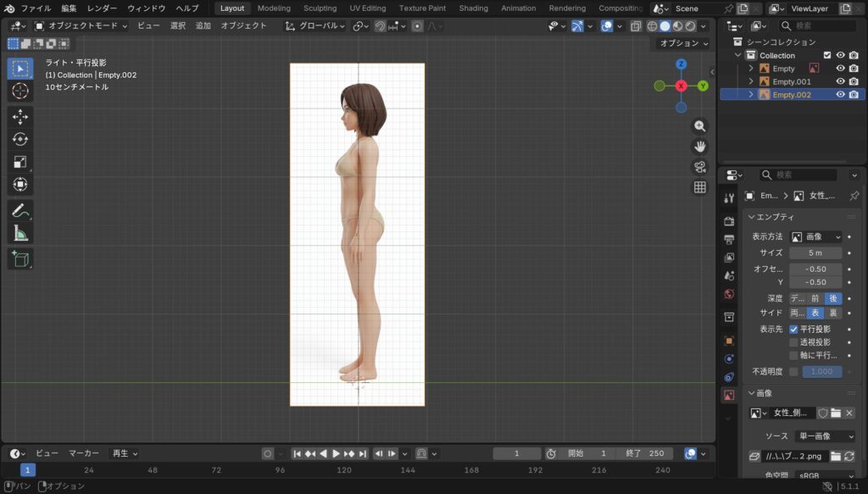Select the Rotate tool in the toolbar
The image size is (868, 494).
[x=20, y=139]
